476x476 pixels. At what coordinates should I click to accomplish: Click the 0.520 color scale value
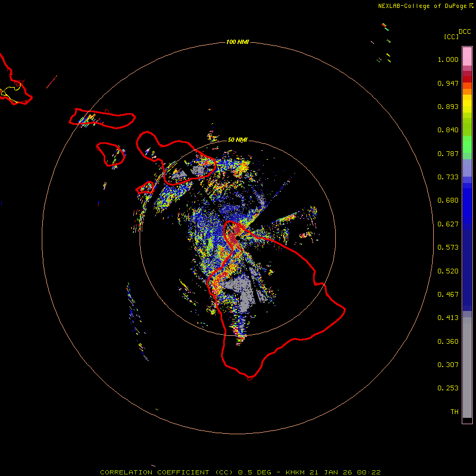(x=448, y=271)
